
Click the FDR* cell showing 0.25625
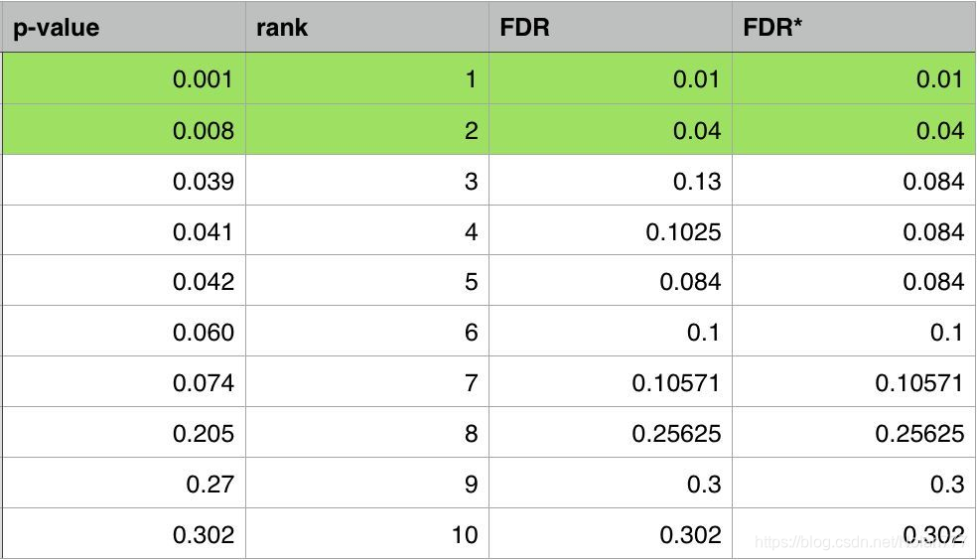pos(853,433)
